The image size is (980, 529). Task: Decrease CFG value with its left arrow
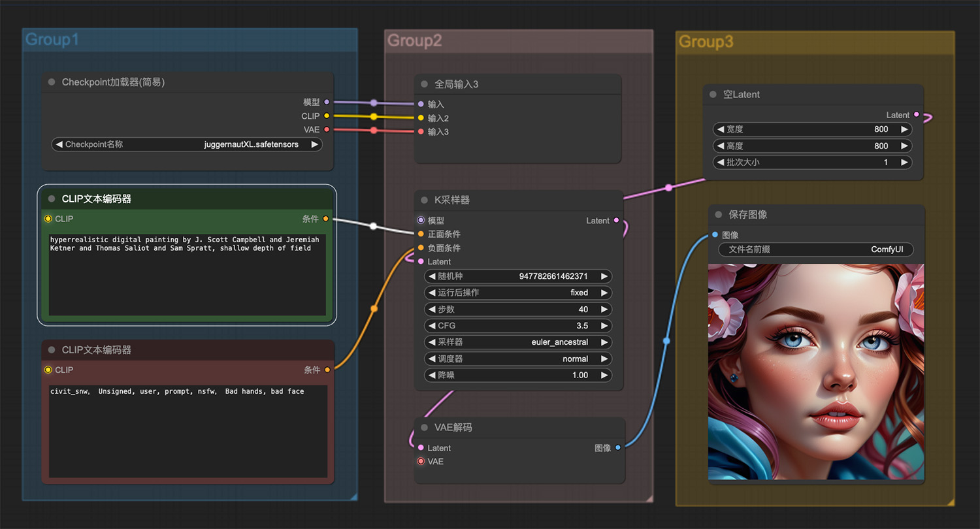(432, 325)
